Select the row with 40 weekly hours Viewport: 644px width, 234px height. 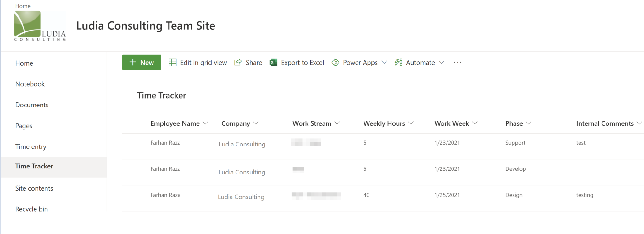366,195
